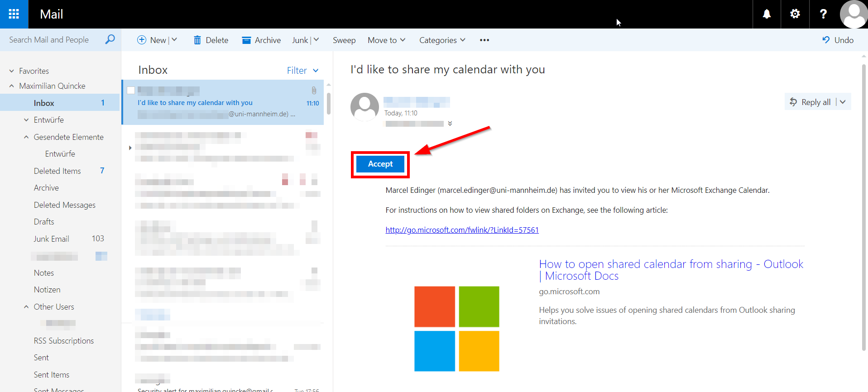Collapse the Maximilian Quincke mailbox
The width and height of the screenshot is (868, 392).
tap(12, 86)
